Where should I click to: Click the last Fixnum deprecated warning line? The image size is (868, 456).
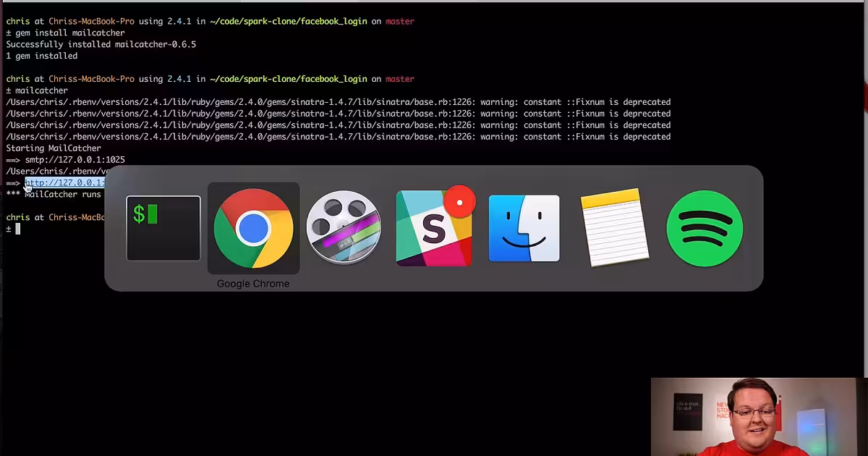(x=338, y=136)
